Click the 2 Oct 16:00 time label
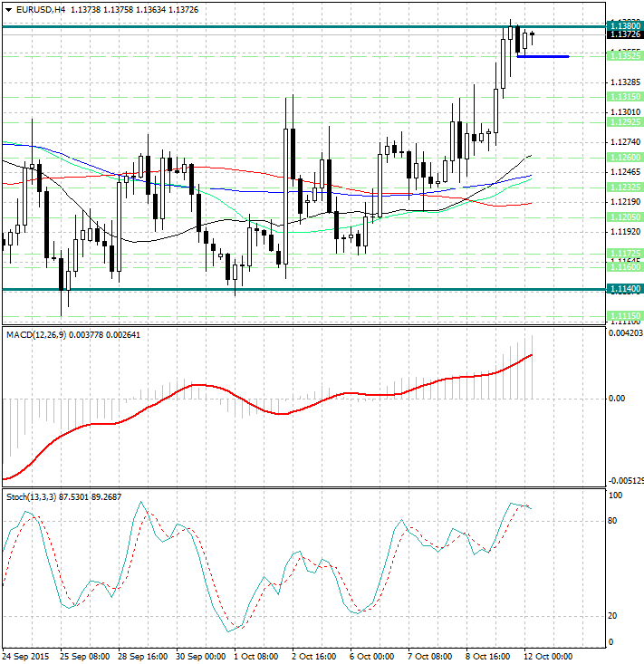644x664 pixels. point(313,657)
